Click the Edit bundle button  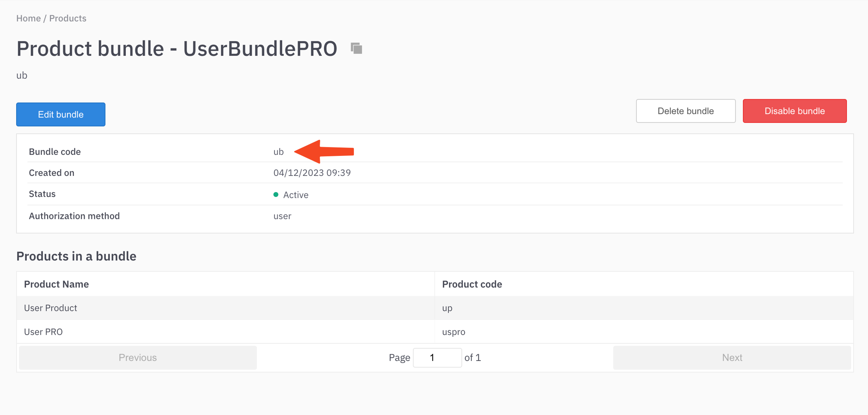click(61, 114)
